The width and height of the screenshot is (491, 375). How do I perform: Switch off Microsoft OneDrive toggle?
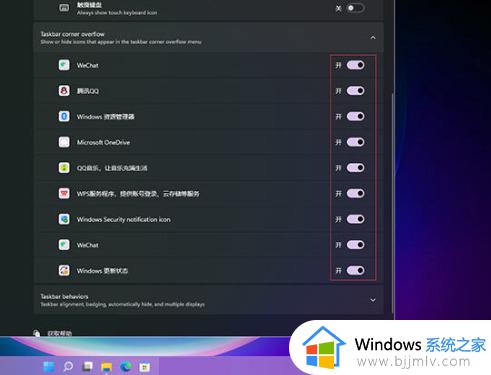355,142
